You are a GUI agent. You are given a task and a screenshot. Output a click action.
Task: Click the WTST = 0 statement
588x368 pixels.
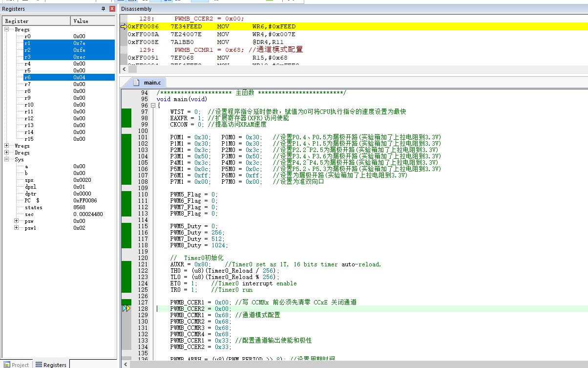(x=185, y=112)
